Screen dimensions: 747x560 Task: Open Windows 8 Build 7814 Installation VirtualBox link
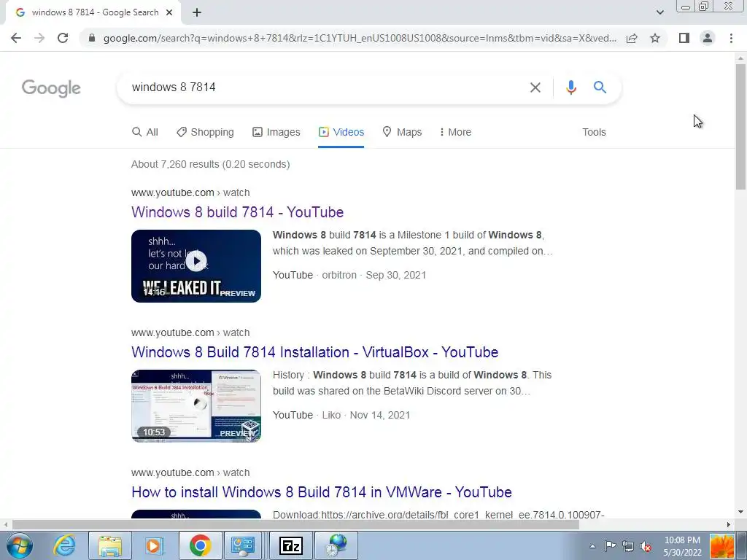pyautogui.click(x=314, y=352)
